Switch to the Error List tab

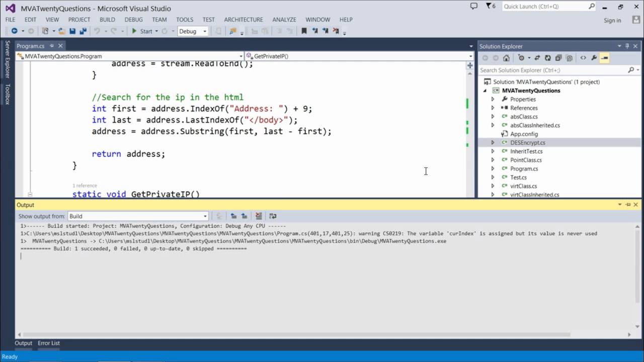pos(49,343)
